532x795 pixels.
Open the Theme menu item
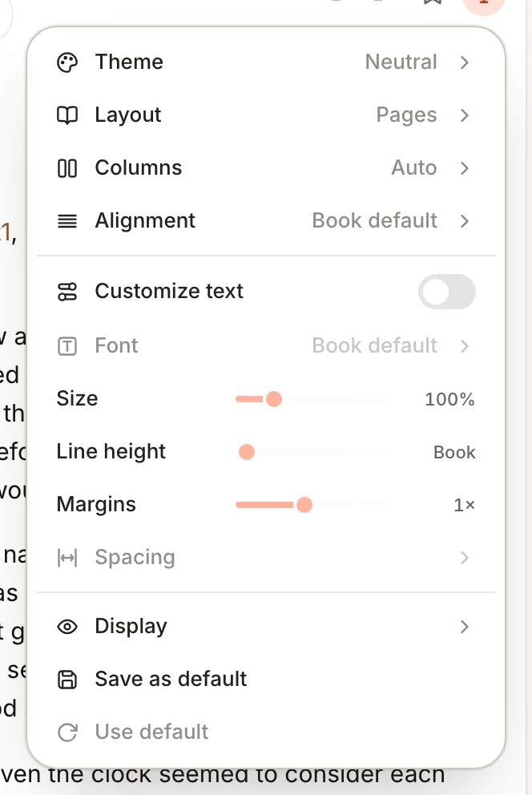pos(266,63)
